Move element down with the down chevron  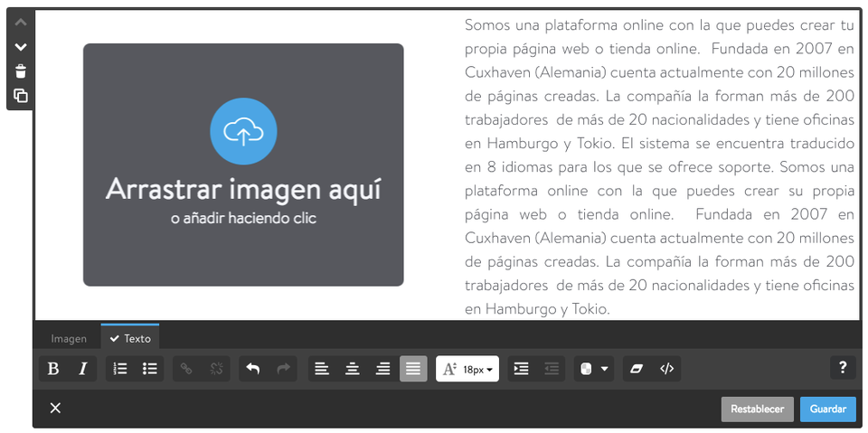point(21,47)
